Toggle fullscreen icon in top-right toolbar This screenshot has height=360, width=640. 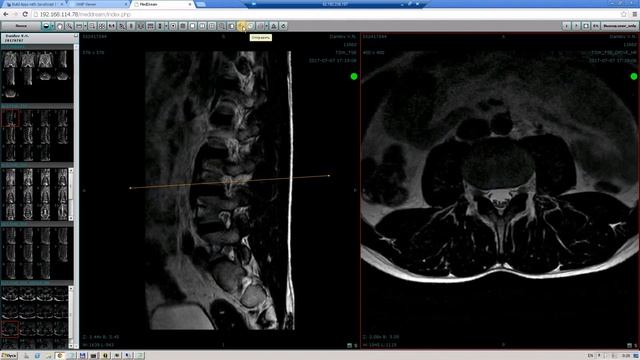click(586, 26)
